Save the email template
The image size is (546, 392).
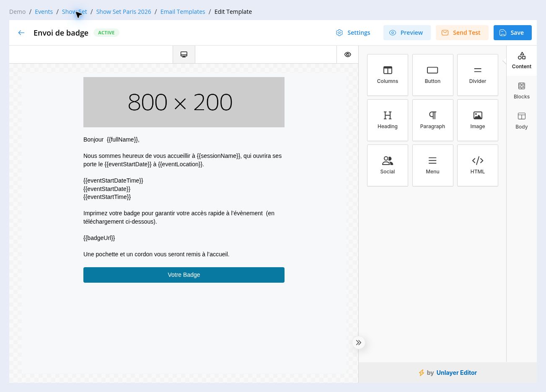(512, 33)
